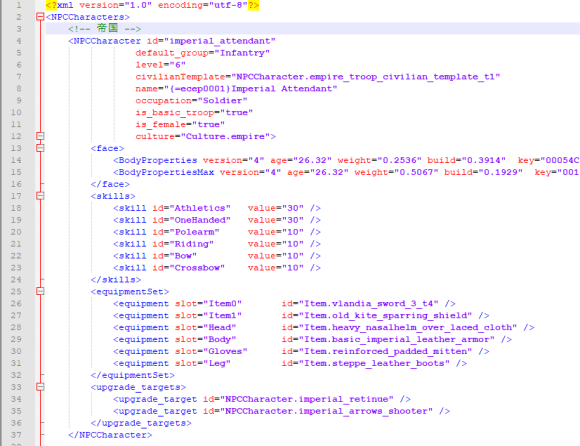Click the is_female "true" value

[208, 124]
